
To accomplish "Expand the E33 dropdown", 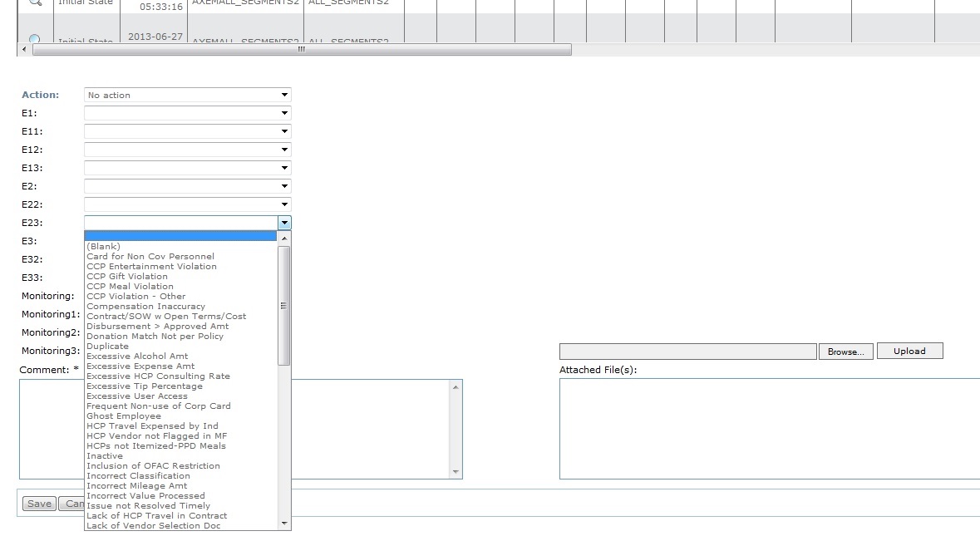I will pos(285,278).
